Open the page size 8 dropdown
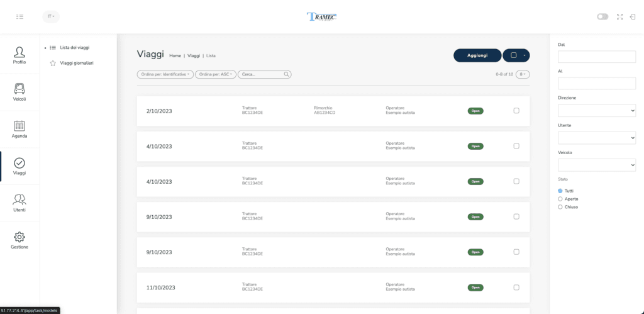 pos(523,74)
